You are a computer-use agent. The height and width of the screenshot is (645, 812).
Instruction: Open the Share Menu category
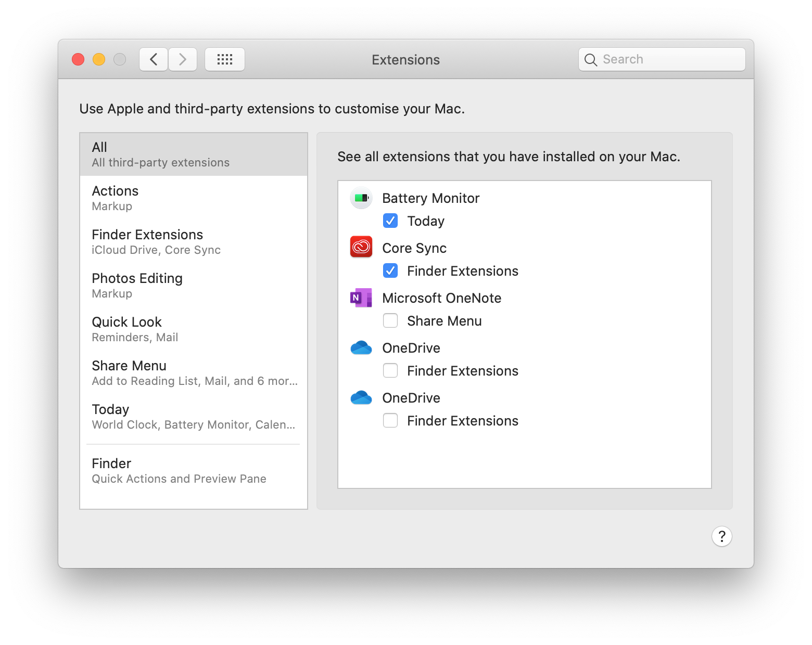click(x=194, y=373)
